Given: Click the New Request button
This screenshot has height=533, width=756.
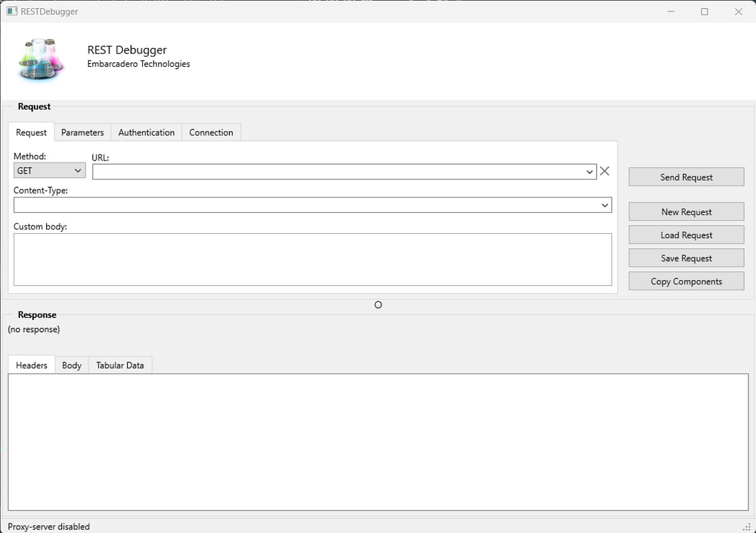Looking at the screenshot, I should (686, 212).
